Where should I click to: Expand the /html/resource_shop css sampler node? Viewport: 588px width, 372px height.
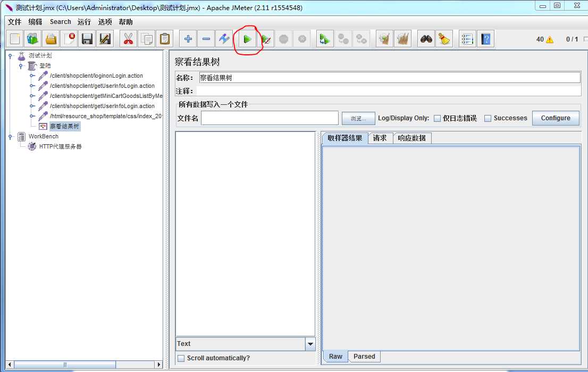click(x=32, y=117)
